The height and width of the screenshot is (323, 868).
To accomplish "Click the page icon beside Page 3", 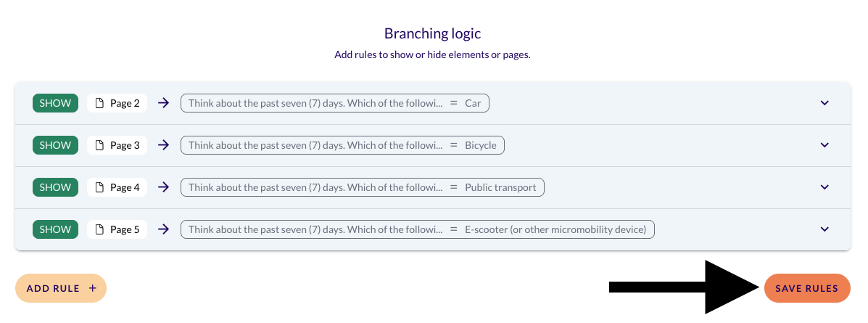I will pyautogui.click(x=101, y=145).
